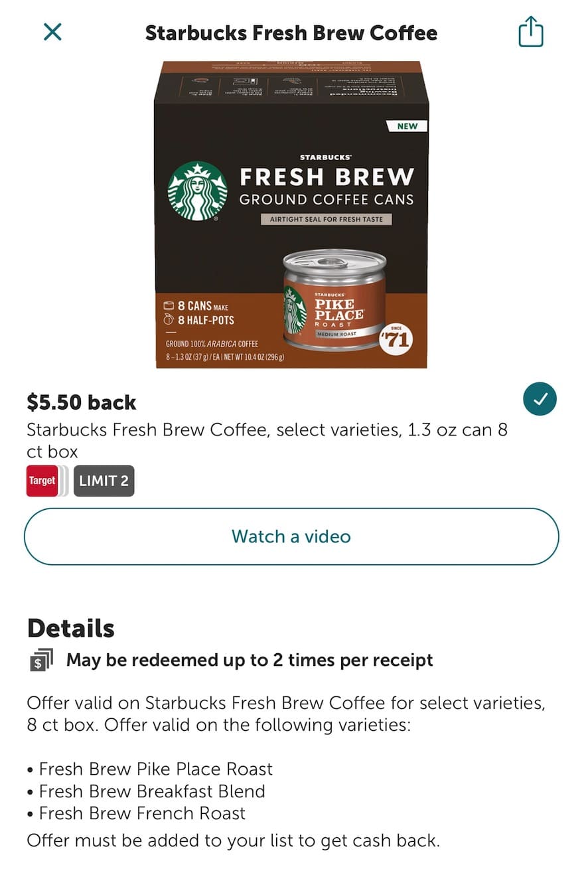Select Fresh Brew French Roast list item
Screen dimensions: 588x871
coord(136,813)
